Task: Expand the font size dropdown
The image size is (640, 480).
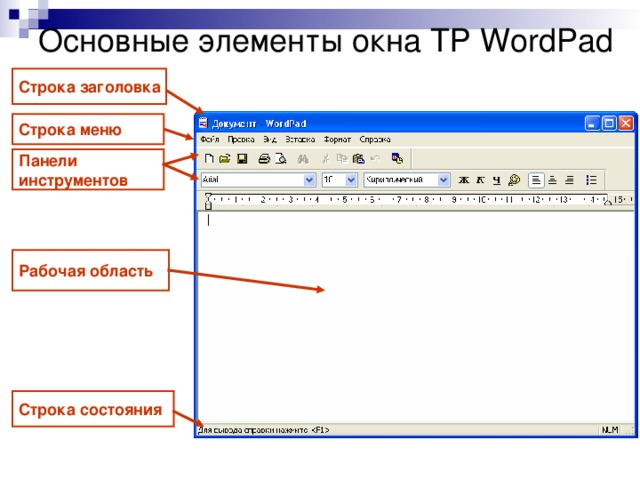Action: tap(351, 180)
